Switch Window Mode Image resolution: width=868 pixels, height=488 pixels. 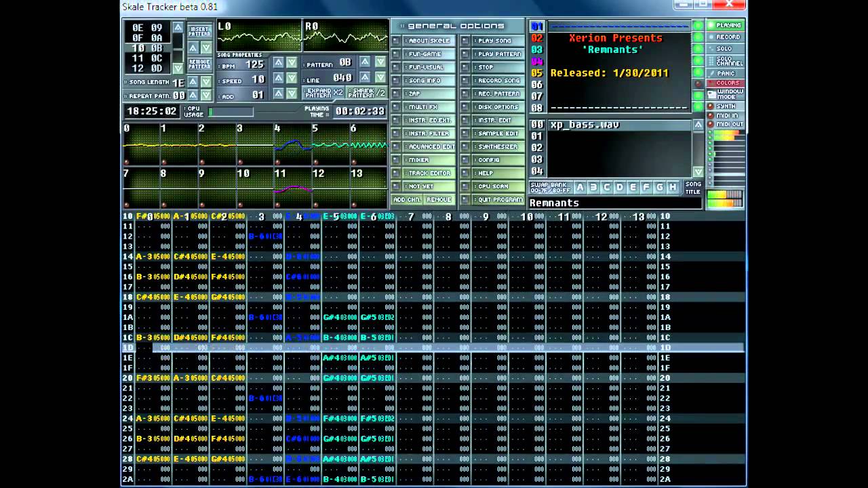click(725, 94)
